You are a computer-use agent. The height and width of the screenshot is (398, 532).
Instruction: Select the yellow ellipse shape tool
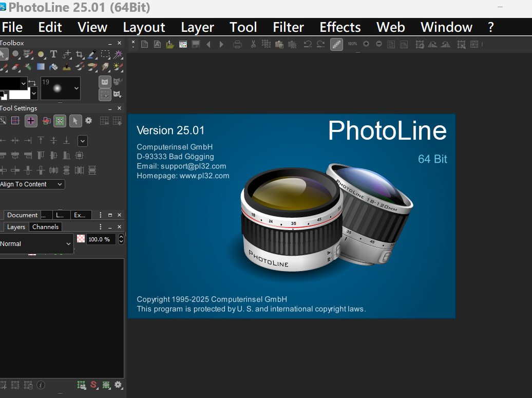click(41, 54)
